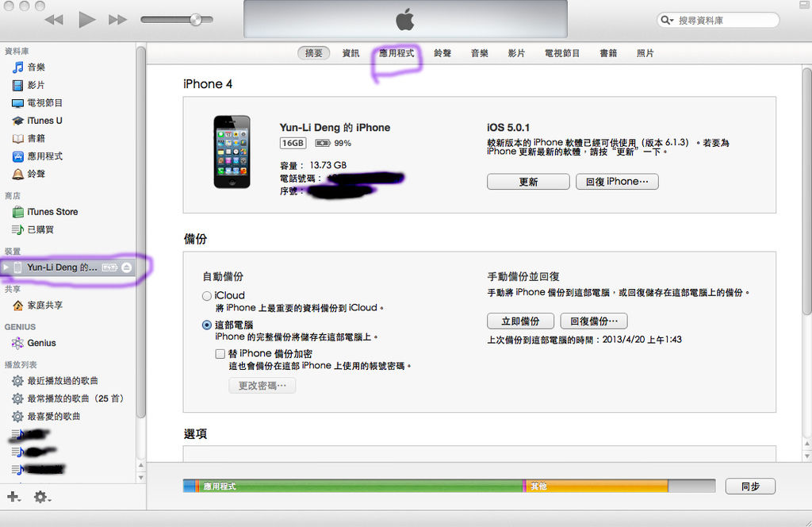Open Genius in the sidebar

[x=33, y=343]
